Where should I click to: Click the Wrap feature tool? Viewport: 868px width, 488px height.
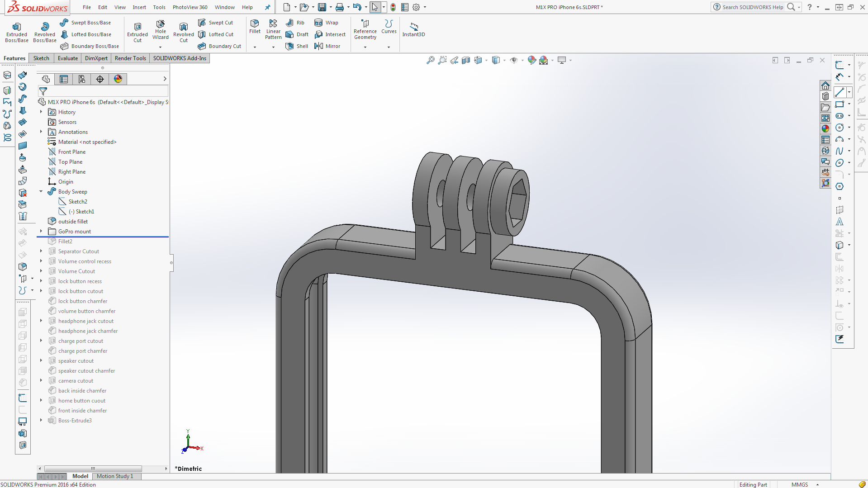(326, 23)
